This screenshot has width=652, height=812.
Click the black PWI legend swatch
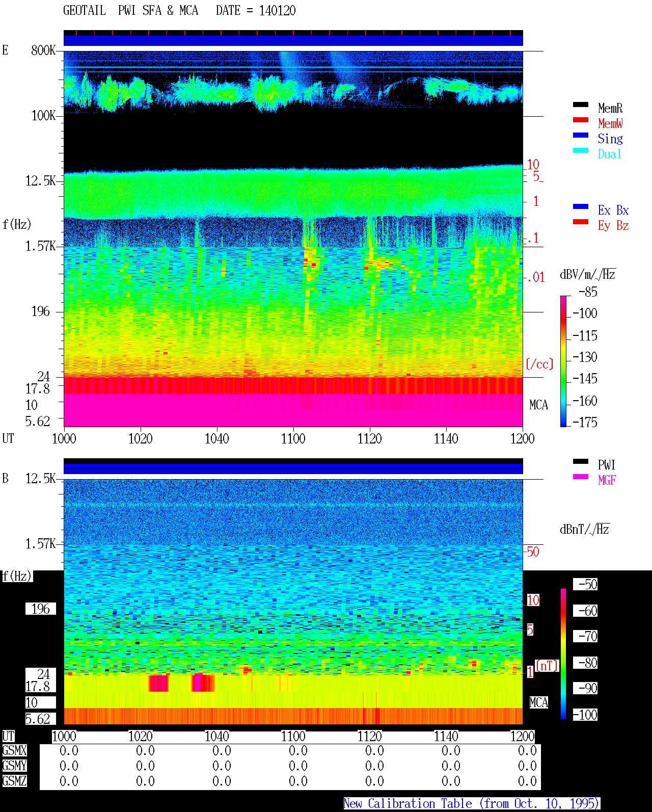point(580,461)
